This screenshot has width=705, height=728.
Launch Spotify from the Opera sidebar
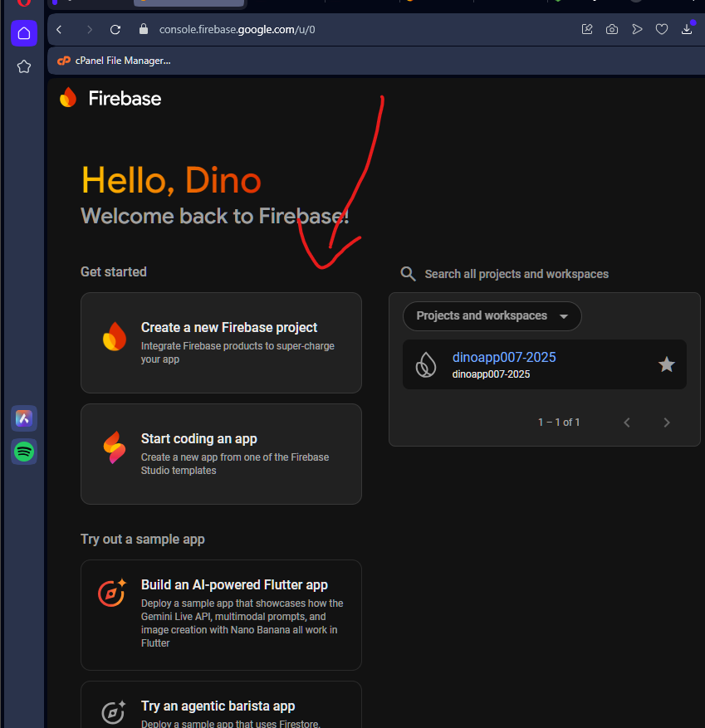tap(24, 452)
